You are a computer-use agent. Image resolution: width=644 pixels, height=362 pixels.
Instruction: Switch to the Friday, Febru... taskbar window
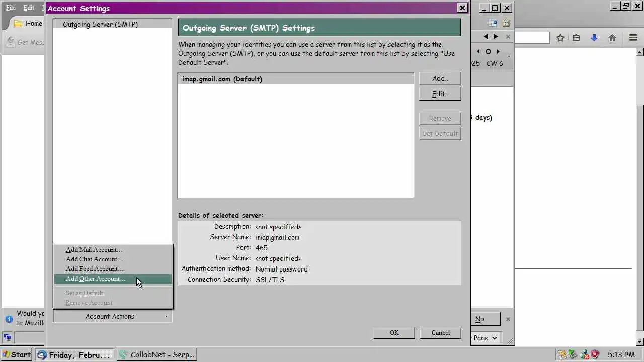(74, 355)
